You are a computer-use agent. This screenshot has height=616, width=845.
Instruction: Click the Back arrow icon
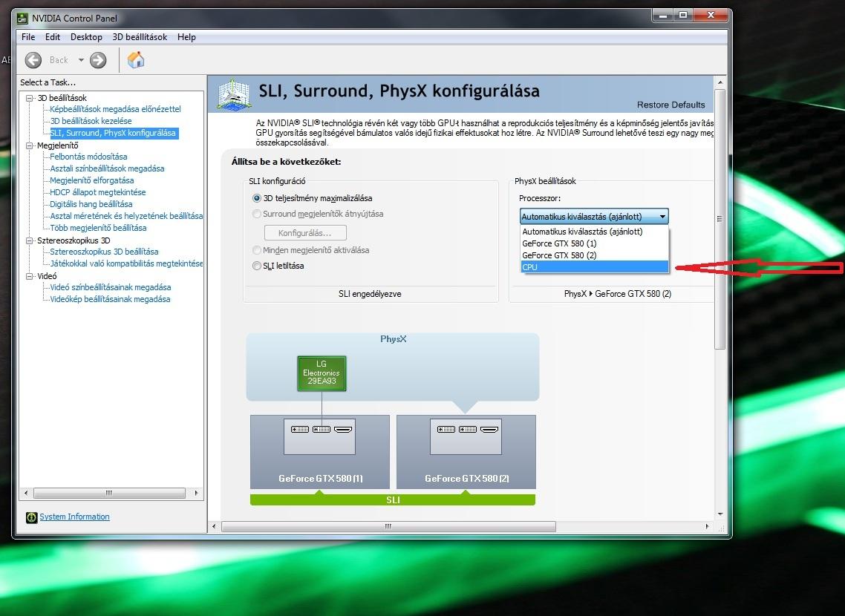[33, 60]
